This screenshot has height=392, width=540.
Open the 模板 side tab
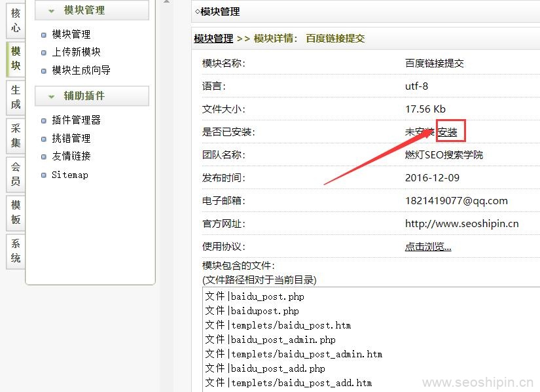16,213
